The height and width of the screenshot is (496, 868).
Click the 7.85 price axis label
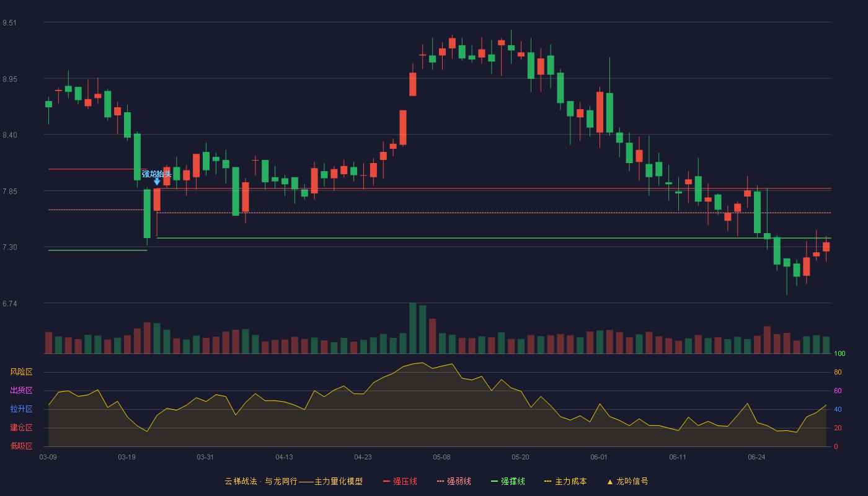pyautogui.click(x=9, y=192)
